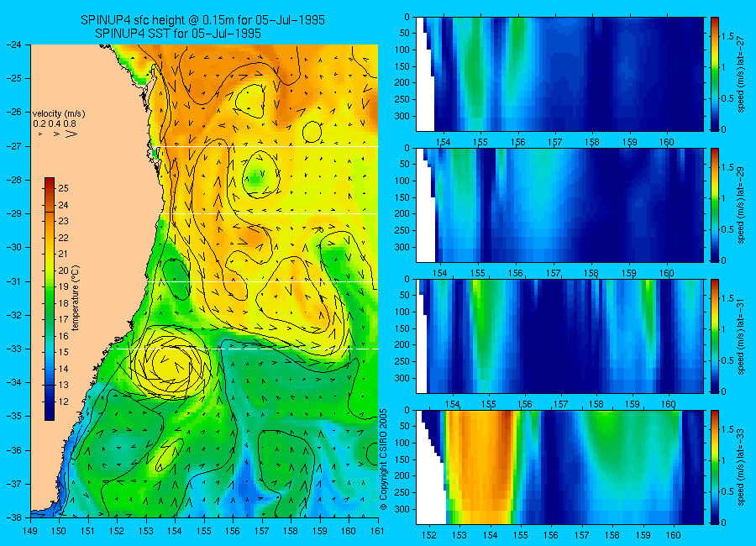This screenshot has height=546, width=756.
Task: Click the velocity arrow legend symbols
Action: (58, 134)
